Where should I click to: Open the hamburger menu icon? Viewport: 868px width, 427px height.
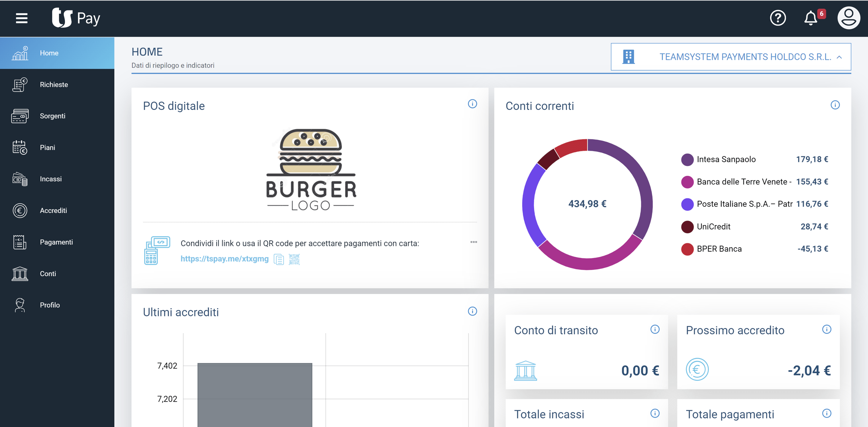point(22,18)
